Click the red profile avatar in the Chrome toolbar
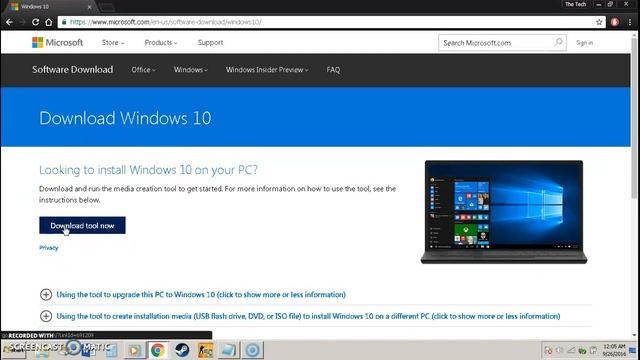This screenshot has height=360, width=640. click(615, 22)
